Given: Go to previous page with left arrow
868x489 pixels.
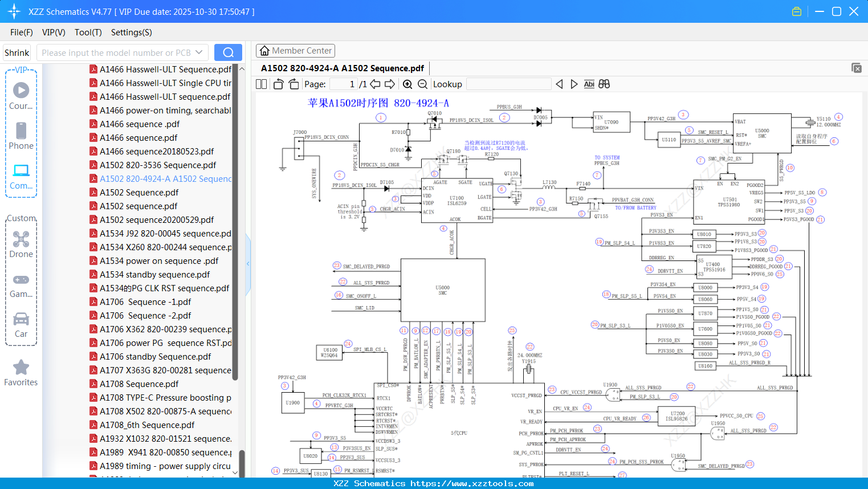Looking at the screenshot, I should 375,84.
